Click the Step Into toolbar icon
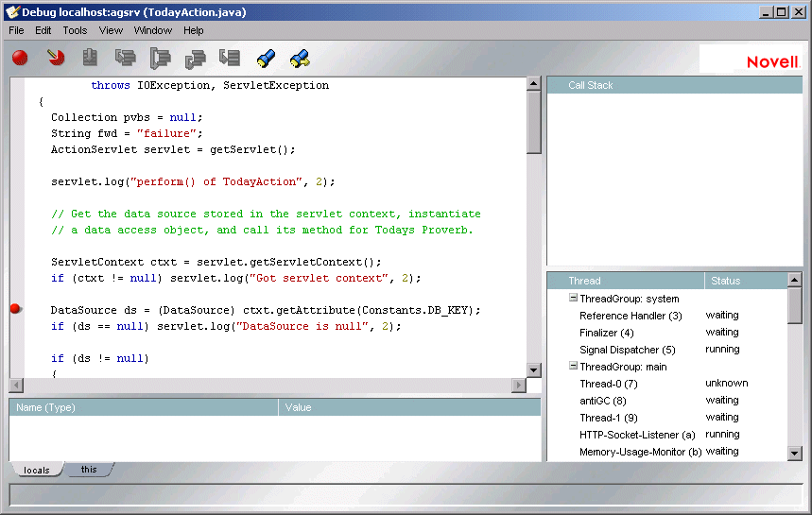 tap(126, 58)
